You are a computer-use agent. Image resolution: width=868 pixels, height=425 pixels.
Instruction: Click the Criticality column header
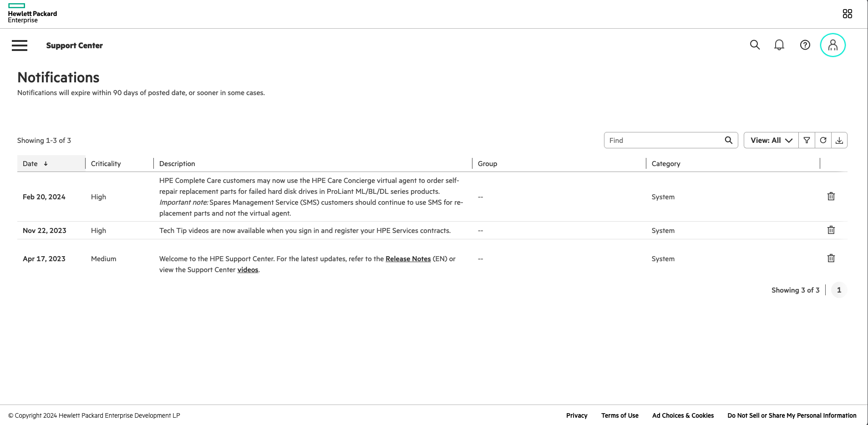(106, 164)
